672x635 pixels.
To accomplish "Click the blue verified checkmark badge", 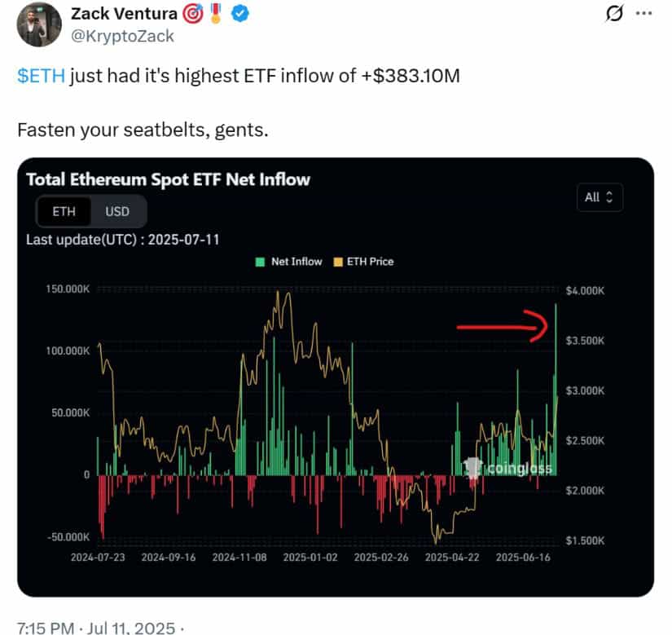I will point(240,14).
